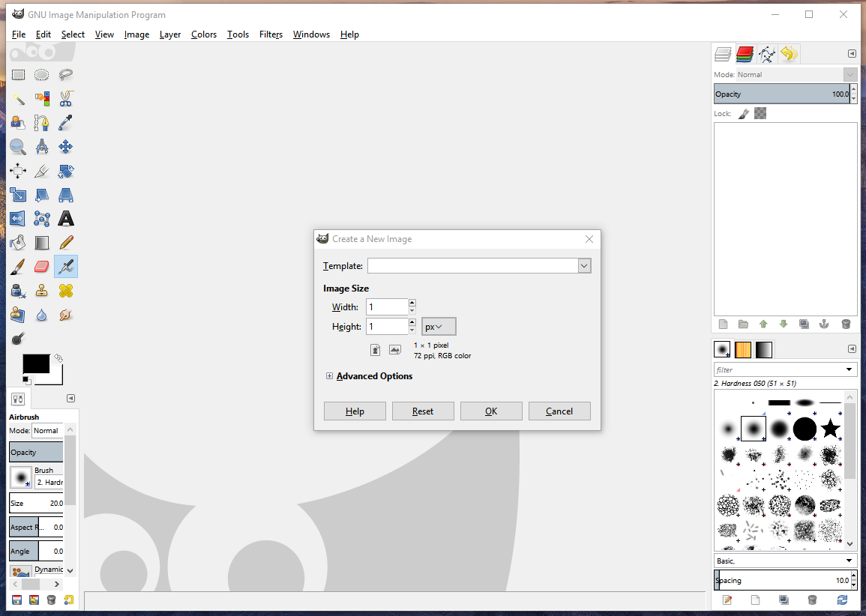Click OK to create the image
Image resolution: width=866 pixels, height=616 pixels.
point(491,411)
